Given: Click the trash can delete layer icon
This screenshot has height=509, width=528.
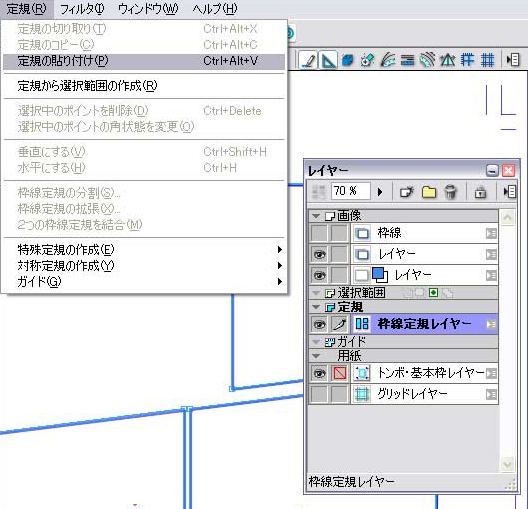Looking at the screenshot, I should pos(451,192).
